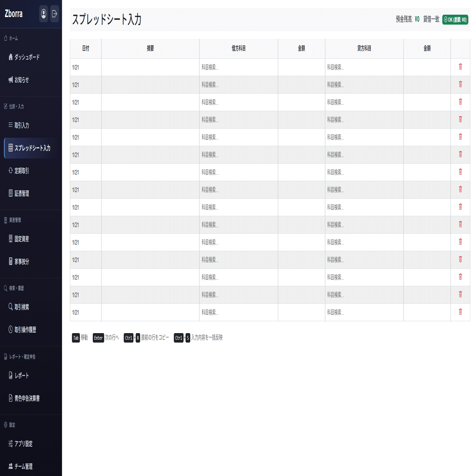Click trash icon on the twelfth row
This screenshot has width=476, height=476.
(x=460, y=260)
